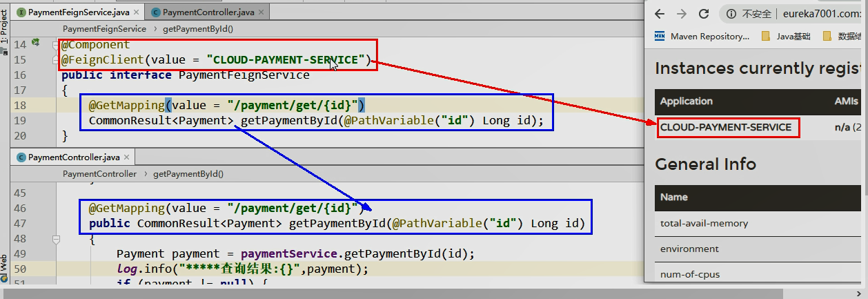
Task: Click the Instances currently registered heading
Action: tap(758, 68)
